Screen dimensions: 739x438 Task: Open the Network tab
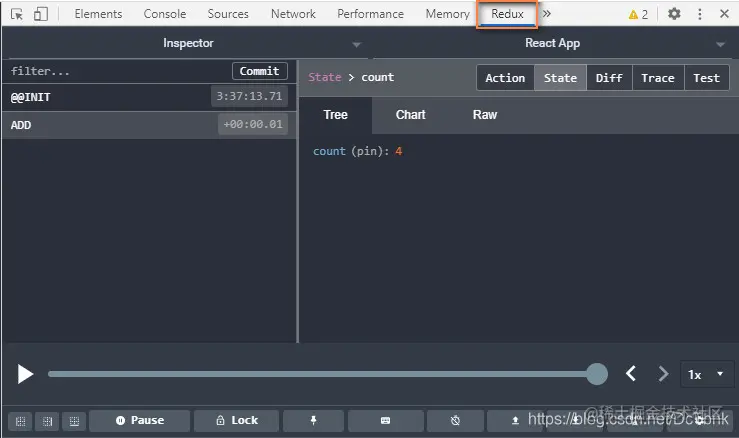293,14
